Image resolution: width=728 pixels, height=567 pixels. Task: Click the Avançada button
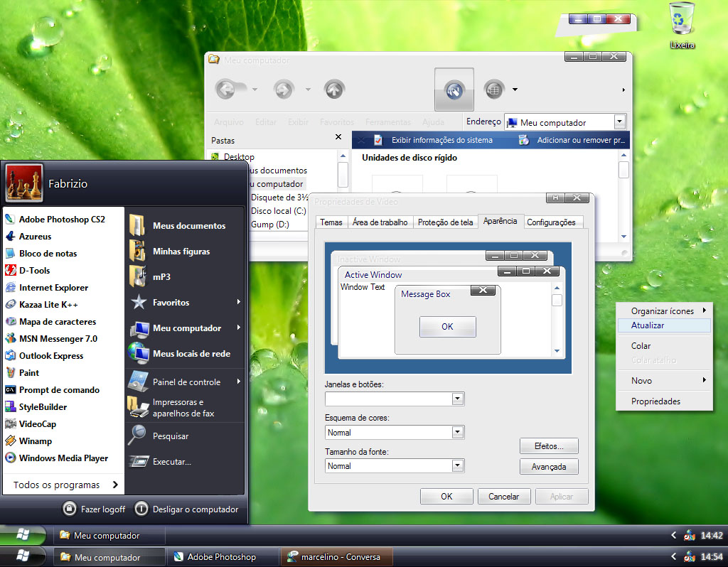point(549,467)
